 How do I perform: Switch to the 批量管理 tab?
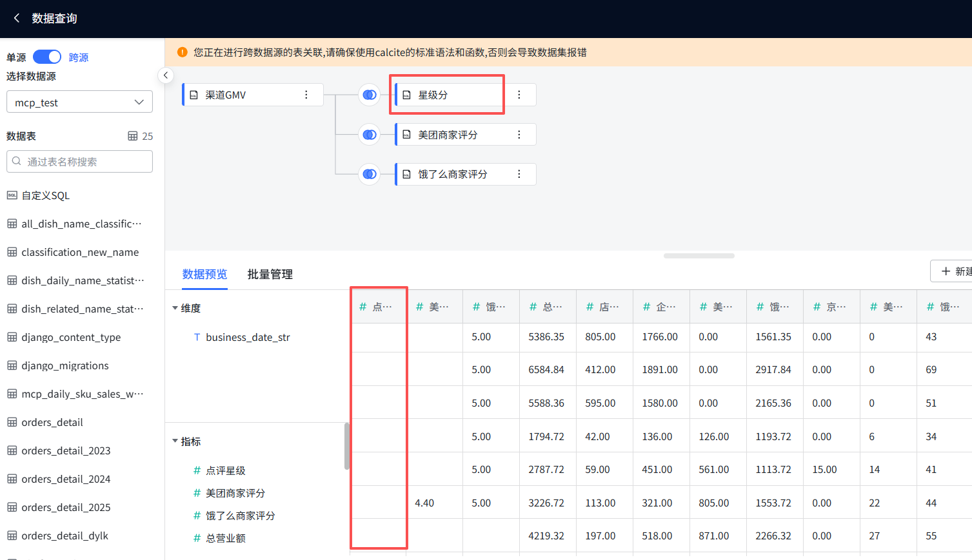(x=270, y=275)
